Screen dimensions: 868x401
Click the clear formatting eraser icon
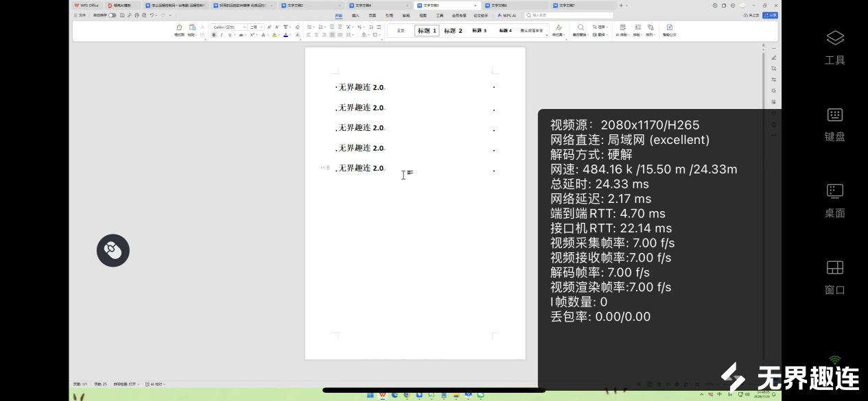click(x=297, y=27)
